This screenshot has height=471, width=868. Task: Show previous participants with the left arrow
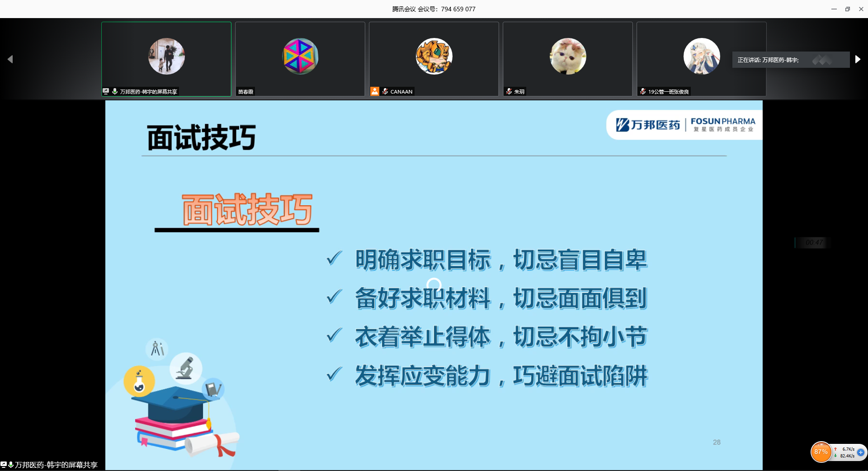[x=10, y=59]
